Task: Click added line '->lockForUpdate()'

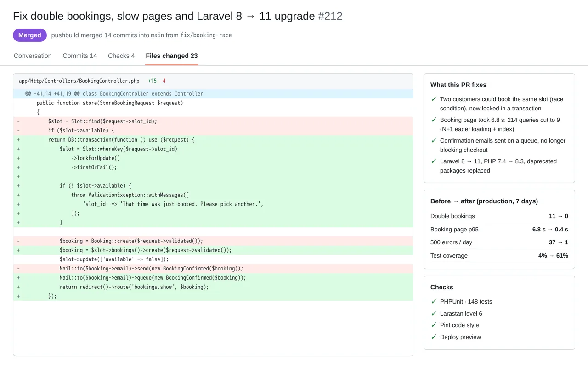Action: coord(213,158)
